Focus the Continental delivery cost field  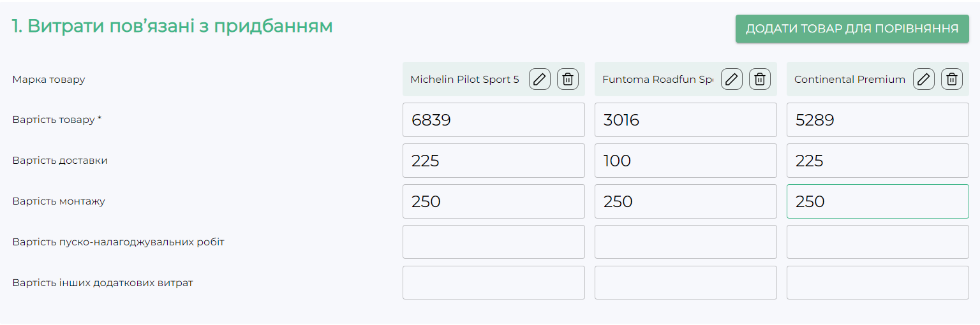click(x=877, y=161)
